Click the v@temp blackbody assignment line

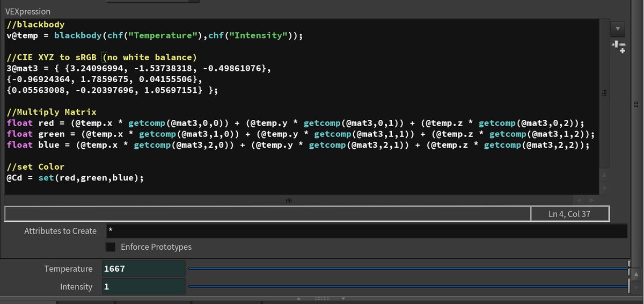[155, 36]
